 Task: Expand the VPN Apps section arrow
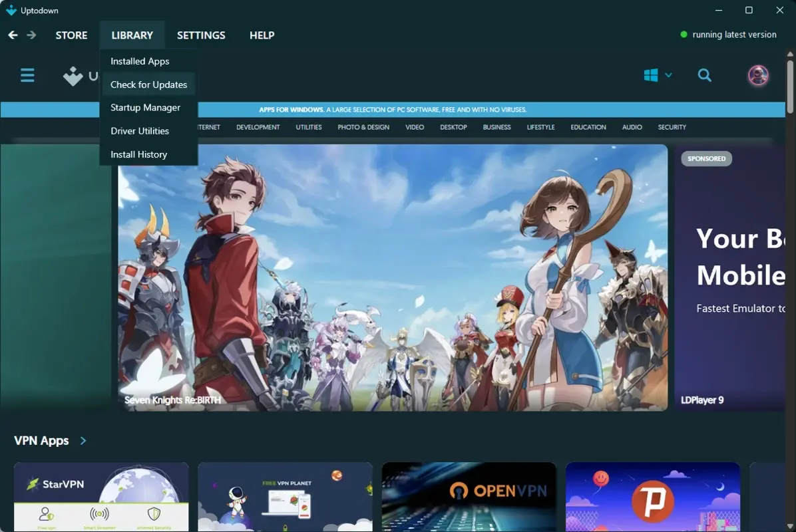83,440
